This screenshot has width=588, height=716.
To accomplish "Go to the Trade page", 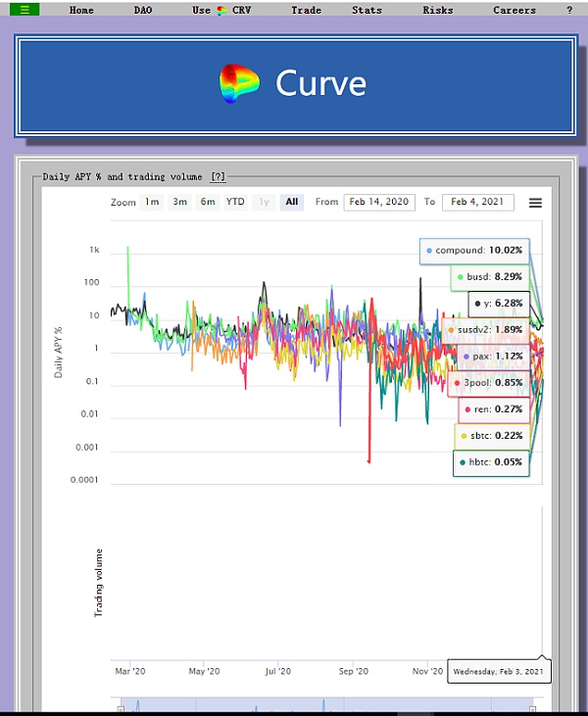I will [x=306, y=10].
